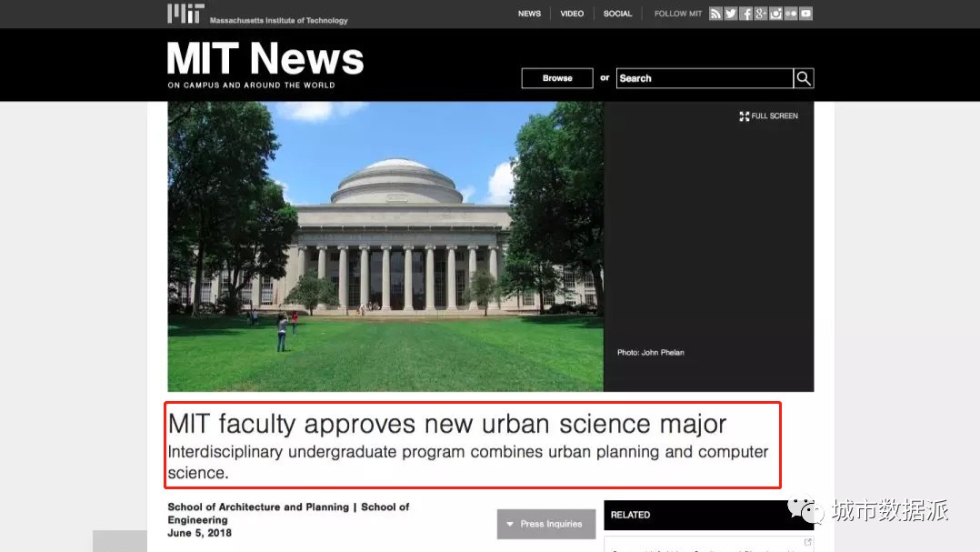Click the Interdisciplinary undergraduate program subtitle
This screenshot has height=552, width=980.
[467, 462]
